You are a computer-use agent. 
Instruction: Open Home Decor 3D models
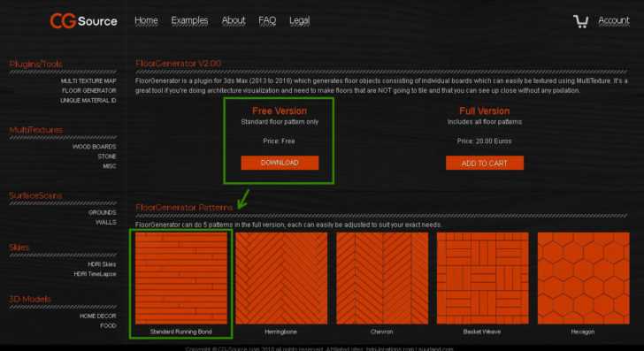click(97, 316)
